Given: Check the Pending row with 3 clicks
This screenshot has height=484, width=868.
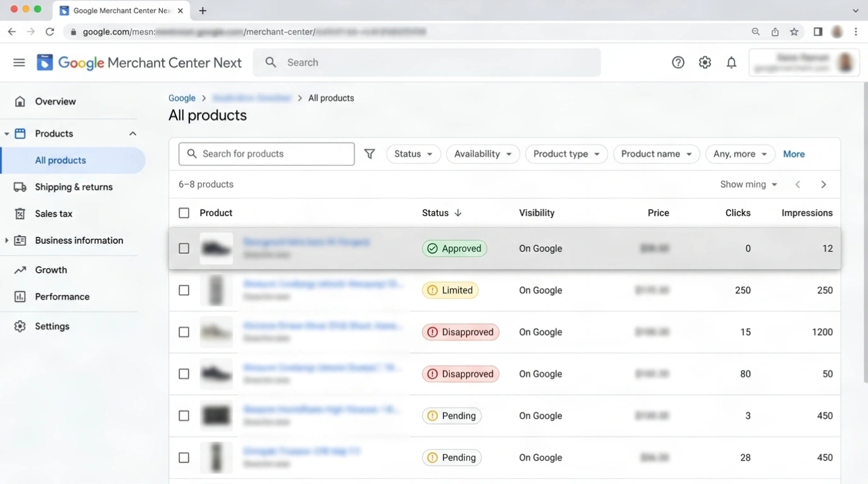Looking at the screenshot, I should click(184, 416).
